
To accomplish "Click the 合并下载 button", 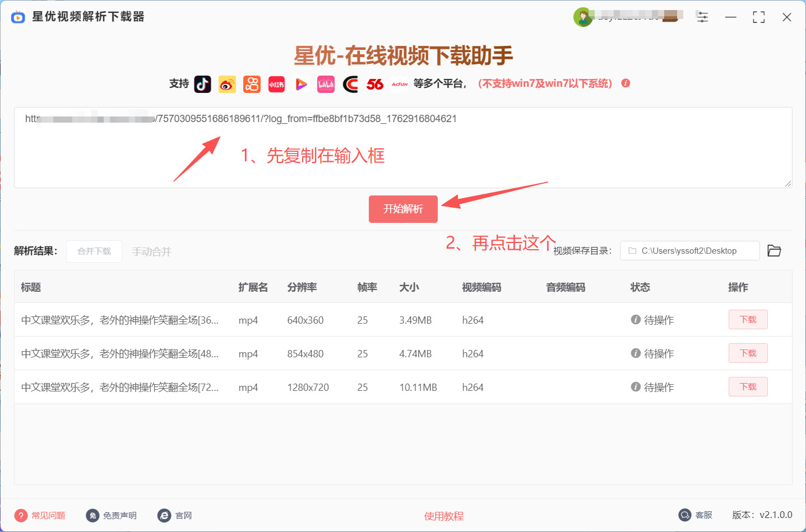I will click(x=94, y=251).
